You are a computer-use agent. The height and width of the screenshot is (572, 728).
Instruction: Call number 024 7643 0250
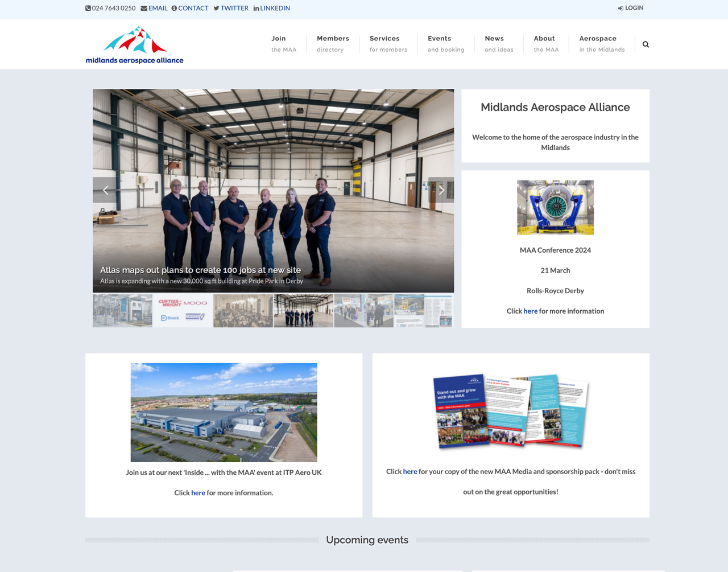[114, 9]
